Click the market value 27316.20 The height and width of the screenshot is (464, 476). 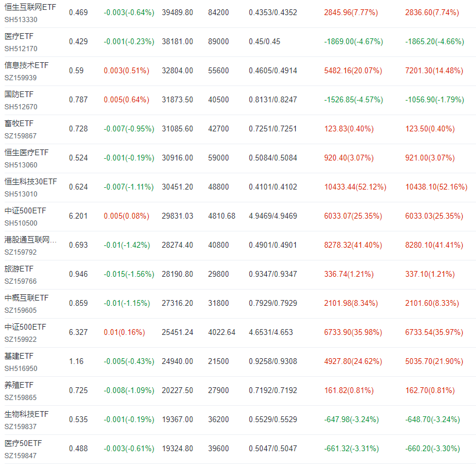pyautogui.click(x=177, y=303)
